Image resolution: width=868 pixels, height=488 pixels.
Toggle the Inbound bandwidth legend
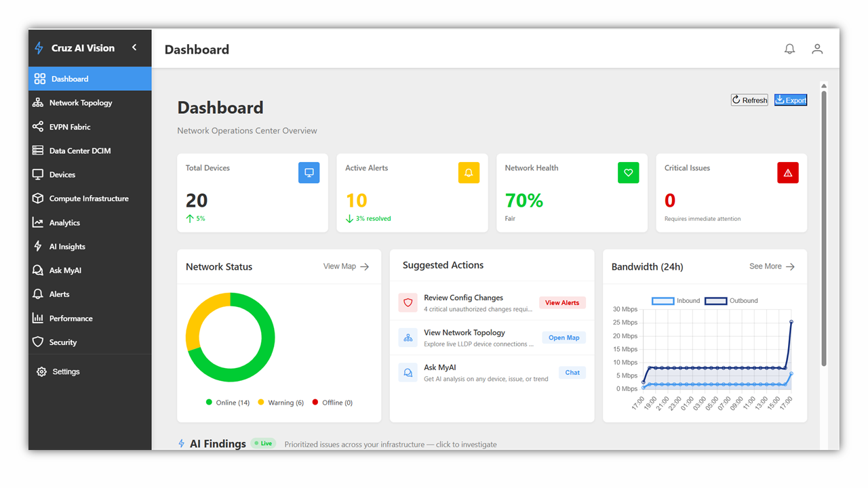pos(677,300)
